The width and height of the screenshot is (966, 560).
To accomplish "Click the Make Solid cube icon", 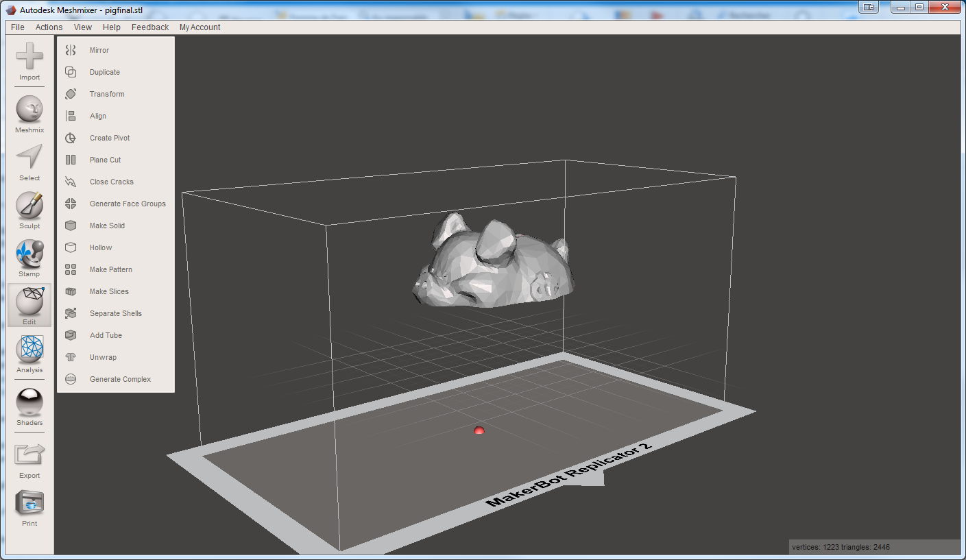I will point(71,226).
